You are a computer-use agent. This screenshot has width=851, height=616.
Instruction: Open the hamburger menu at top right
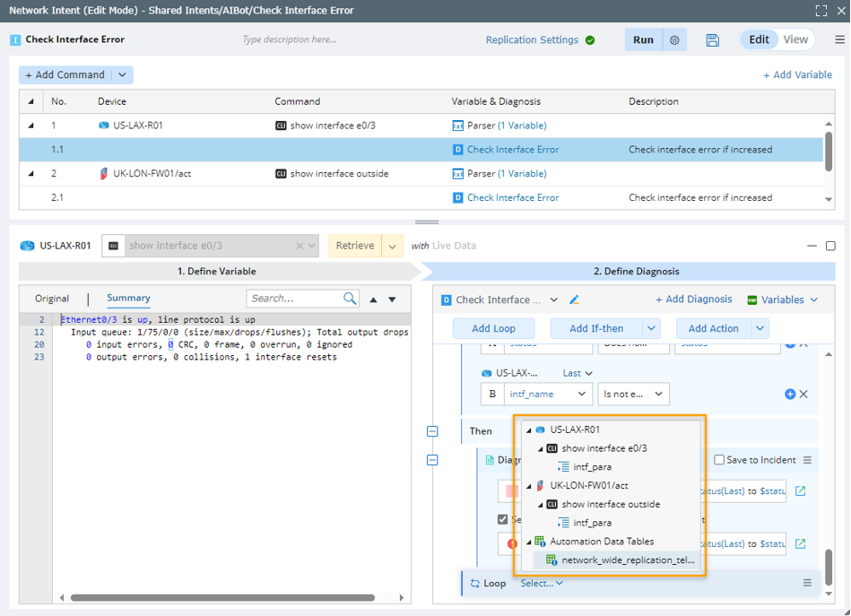point(839,40)
